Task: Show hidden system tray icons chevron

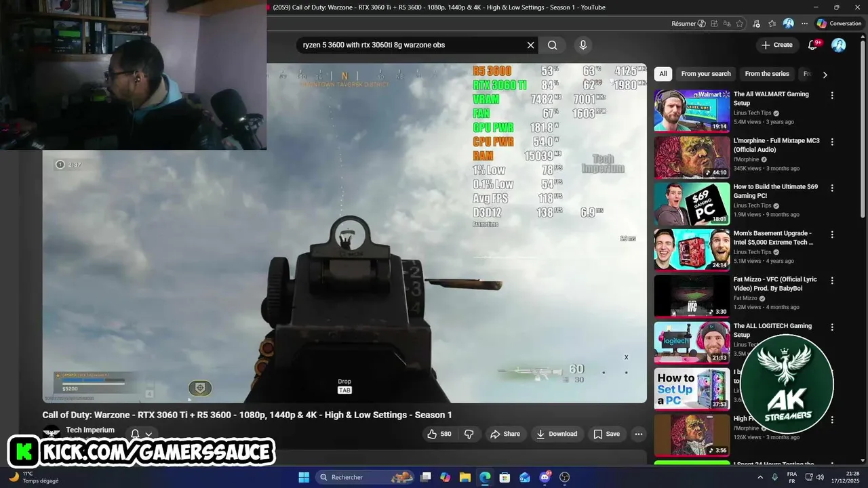Action: tap(760, 477)
